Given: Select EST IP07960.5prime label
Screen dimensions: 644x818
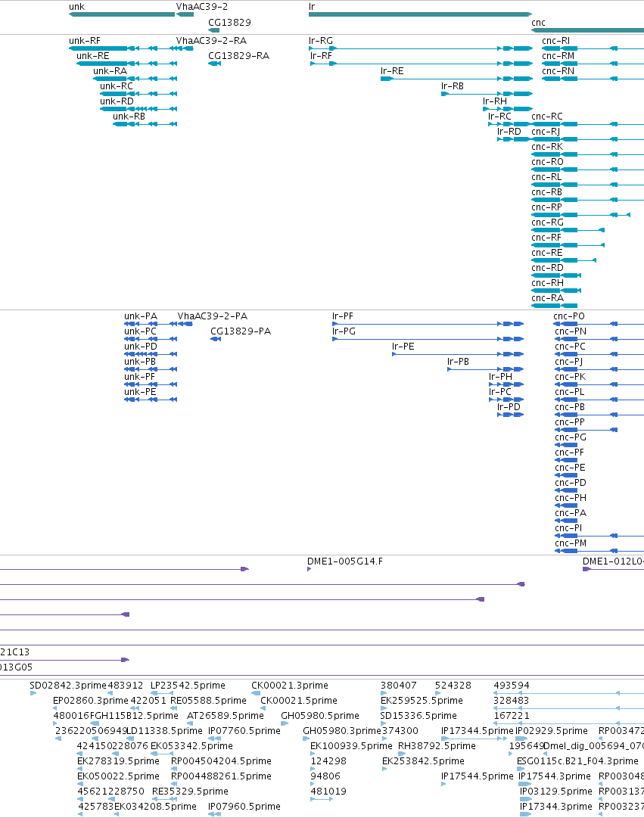Looking at the screenshot, I should [244, 807].
